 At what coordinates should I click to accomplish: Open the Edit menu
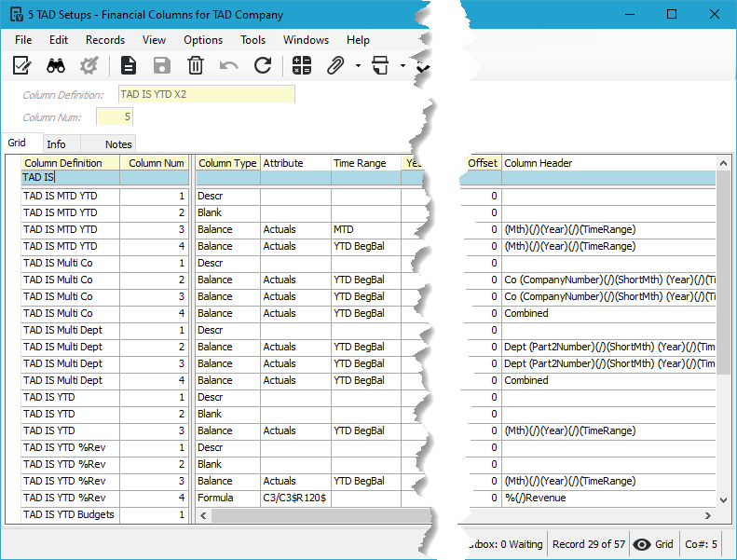click(59, 40)
